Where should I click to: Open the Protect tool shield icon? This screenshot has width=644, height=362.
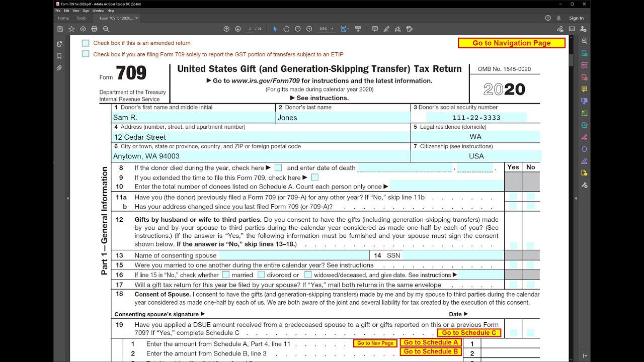[584, 149]
